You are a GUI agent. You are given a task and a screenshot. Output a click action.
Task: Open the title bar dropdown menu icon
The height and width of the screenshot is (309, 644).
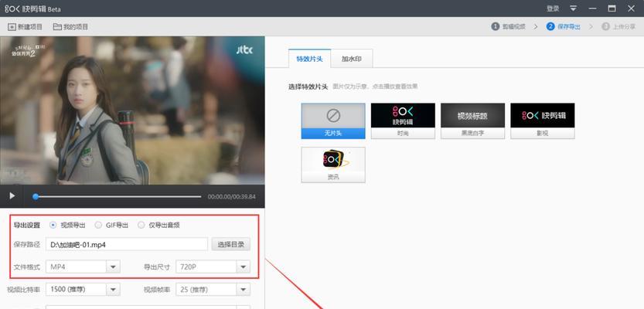(x=573, y=8)
